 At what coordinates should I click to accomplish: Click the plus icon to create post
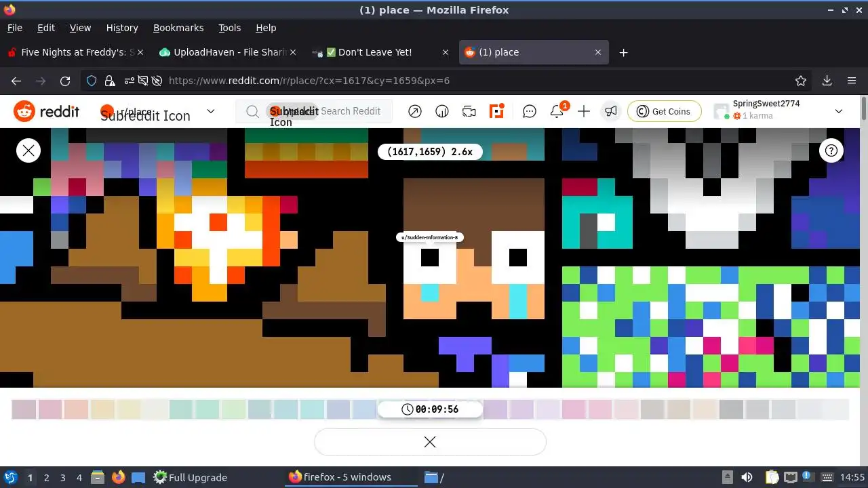point(584,111)
